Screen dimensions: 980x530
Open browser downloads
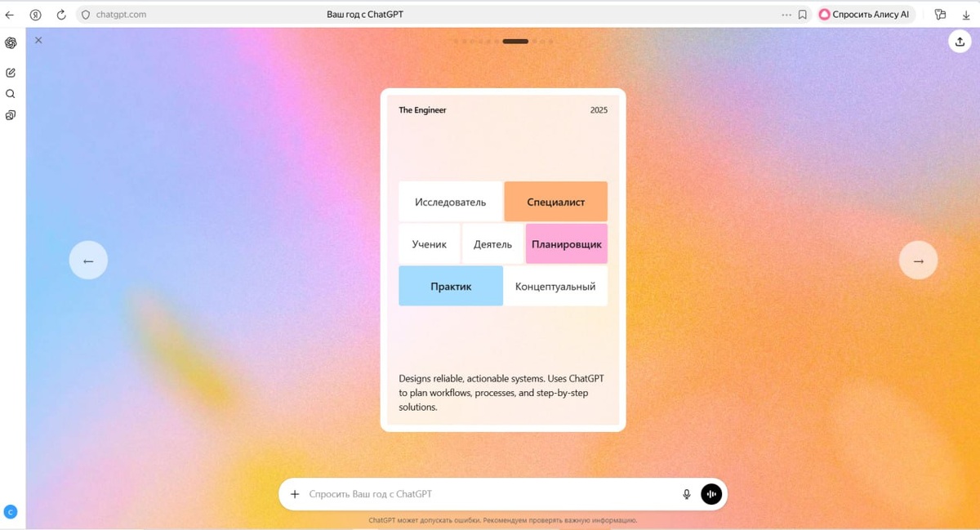pyautogui.click(x=964, y=15)
